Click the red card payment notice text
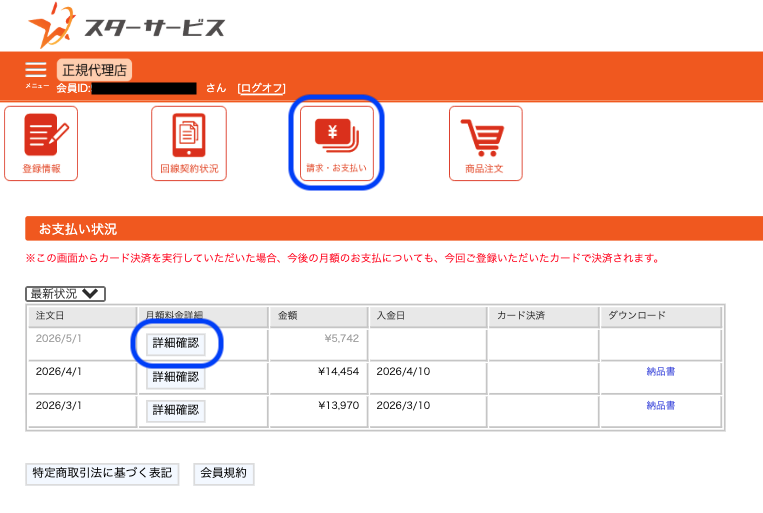763x513 pixels. [343, 258]
